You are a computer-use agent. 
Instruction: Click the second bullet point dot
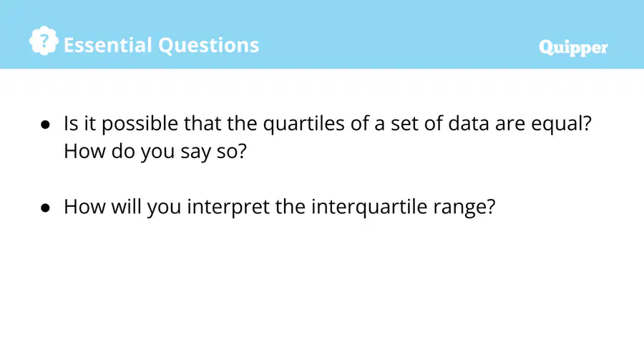coord(45,207)
